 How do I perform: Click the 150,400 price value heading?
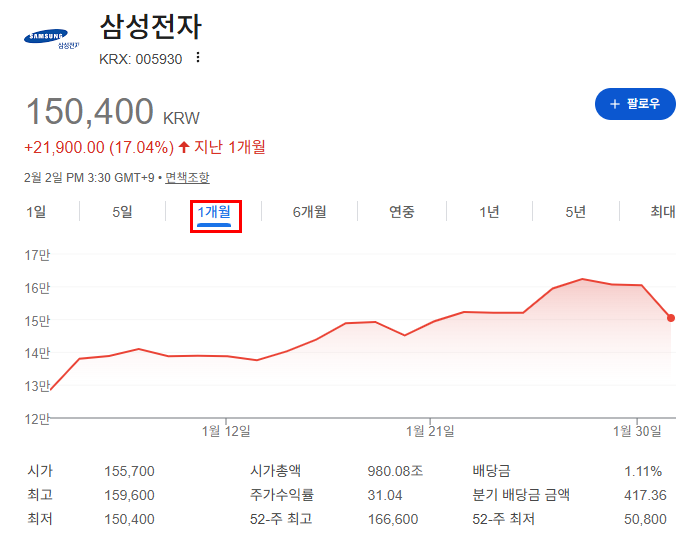click(x=90, y=111)
